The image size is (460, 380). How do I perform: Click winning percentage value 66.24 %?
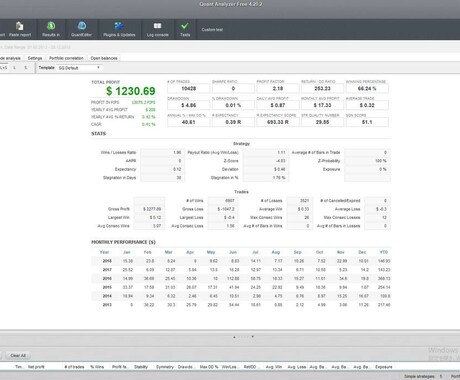point(367,88)
